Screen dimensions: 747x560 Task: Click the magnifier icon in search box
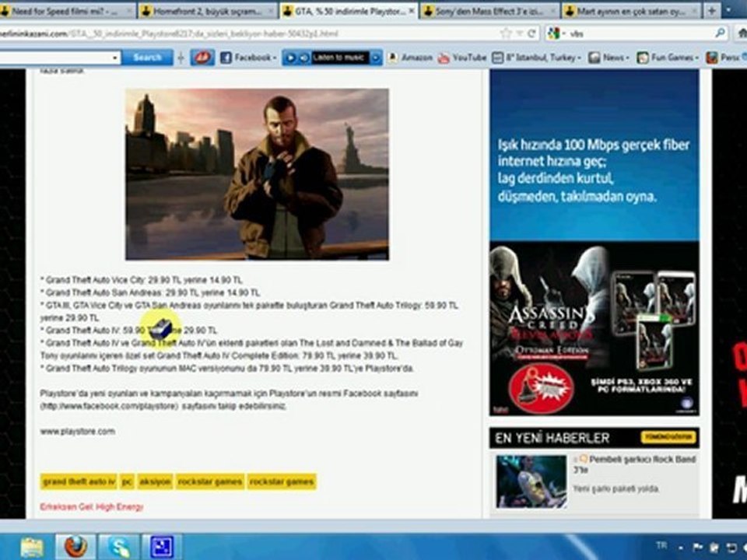(720, 33)
